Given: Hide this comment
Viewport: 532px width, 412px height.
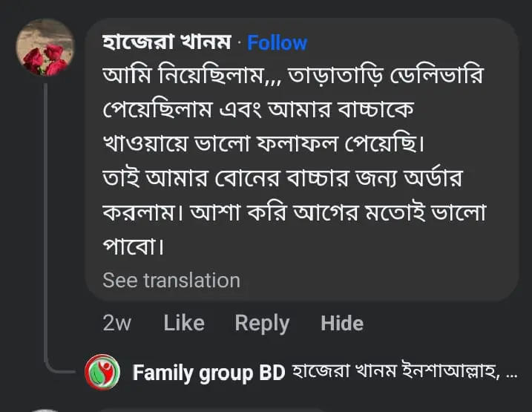Looking at the screenshot, I should click(341, 323).
